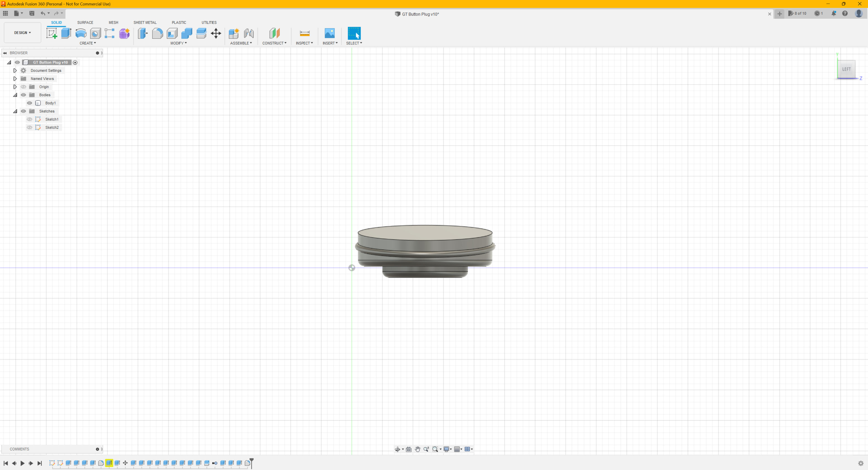
Task: Click the Create Sketch tool icon
Action: [52, 33]
